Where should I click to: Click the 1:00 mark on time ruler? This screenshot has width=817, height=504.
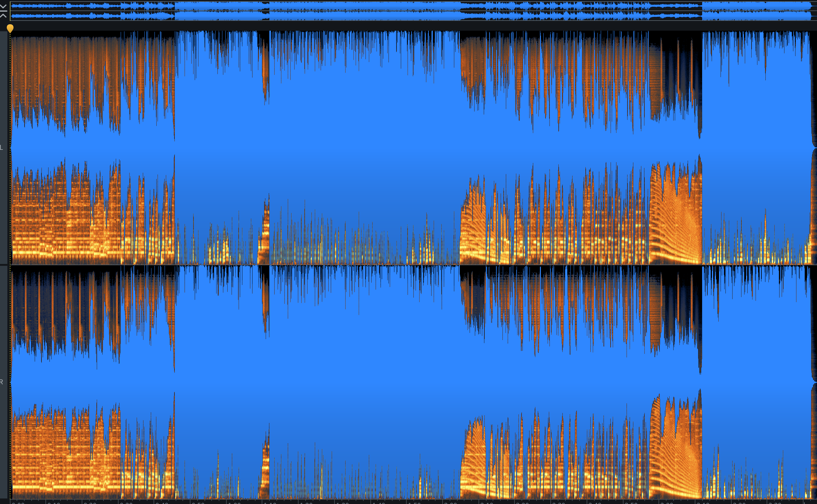[234, 503]
